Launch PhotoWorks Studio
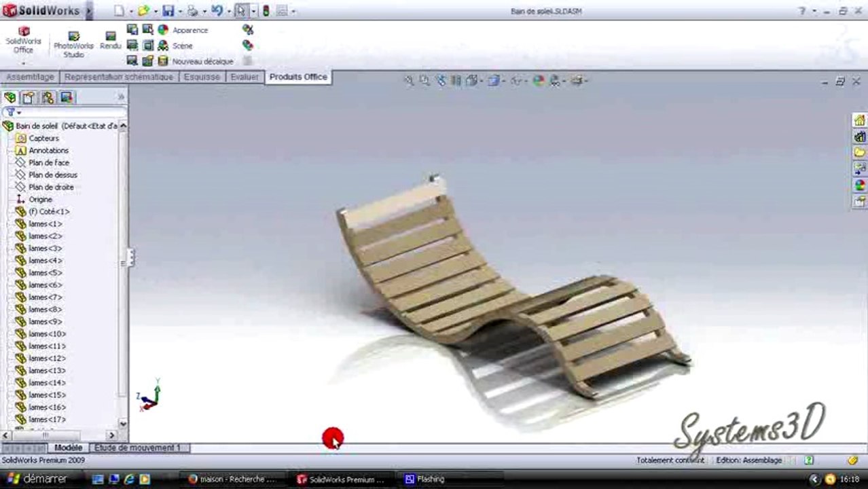This screenshot has height=489, width=868. click(73, 45)
